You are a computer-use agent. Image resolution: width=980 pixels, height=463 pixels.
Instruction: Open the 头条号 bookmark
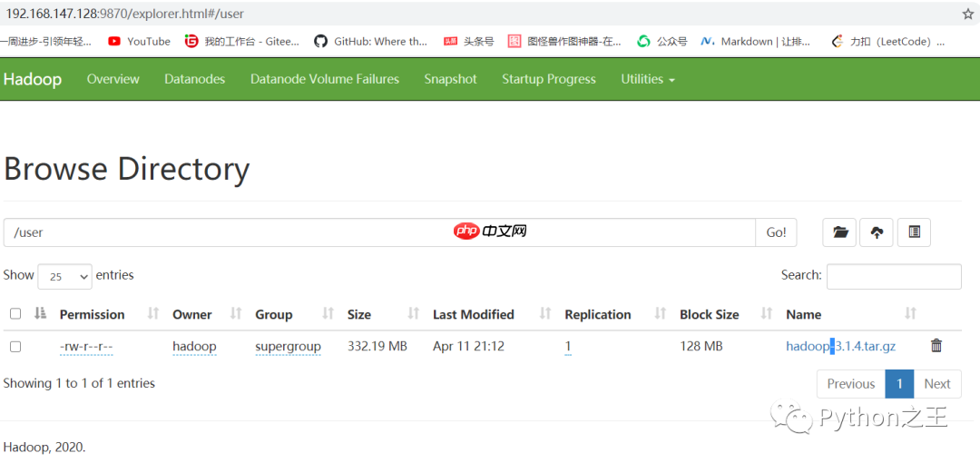[469, 41]
